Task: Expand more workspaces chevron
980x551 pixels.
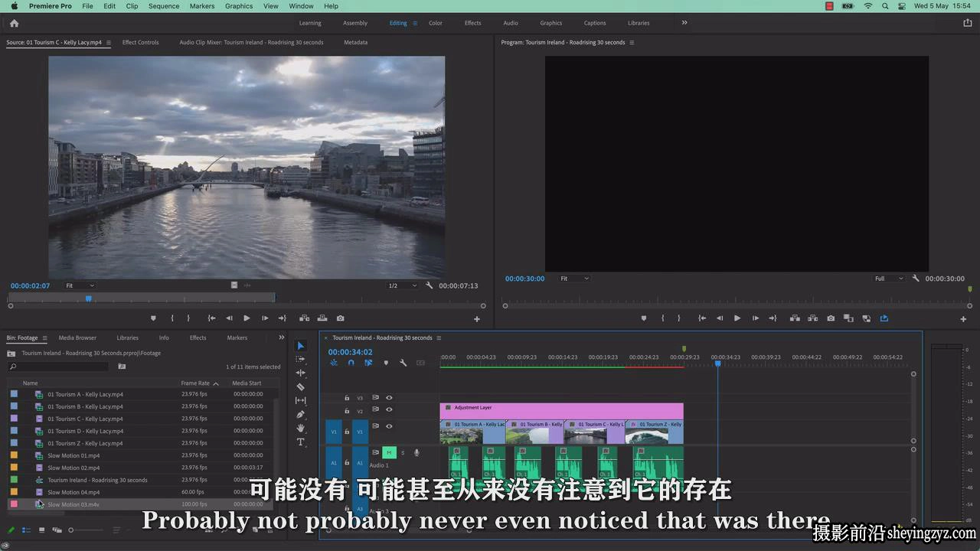Action: pyautogui.click(x=684, y=23)
